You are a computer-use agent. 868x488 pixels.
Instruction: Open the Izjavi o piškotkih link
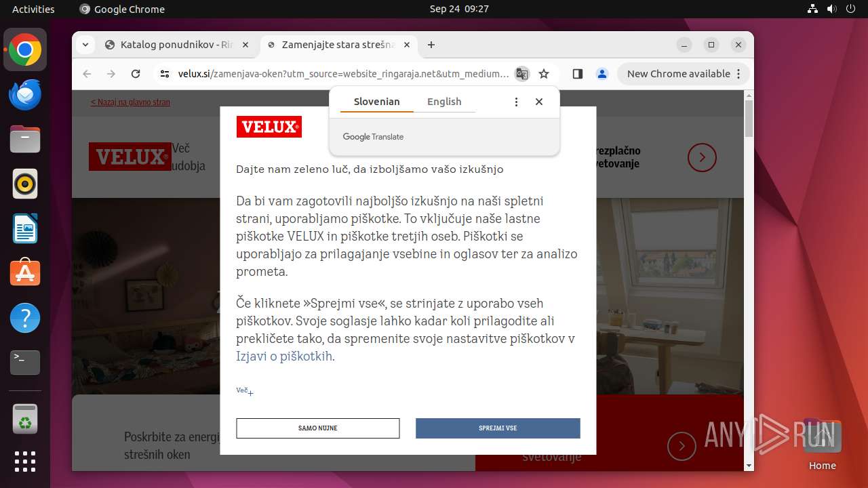click(284, 357)
